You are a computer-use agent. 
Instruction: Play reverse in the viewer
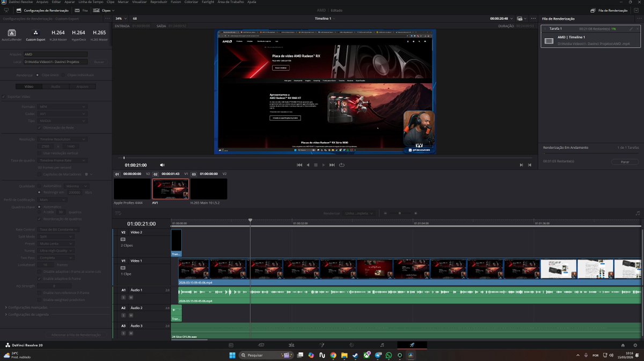click(x=308, y=165)
